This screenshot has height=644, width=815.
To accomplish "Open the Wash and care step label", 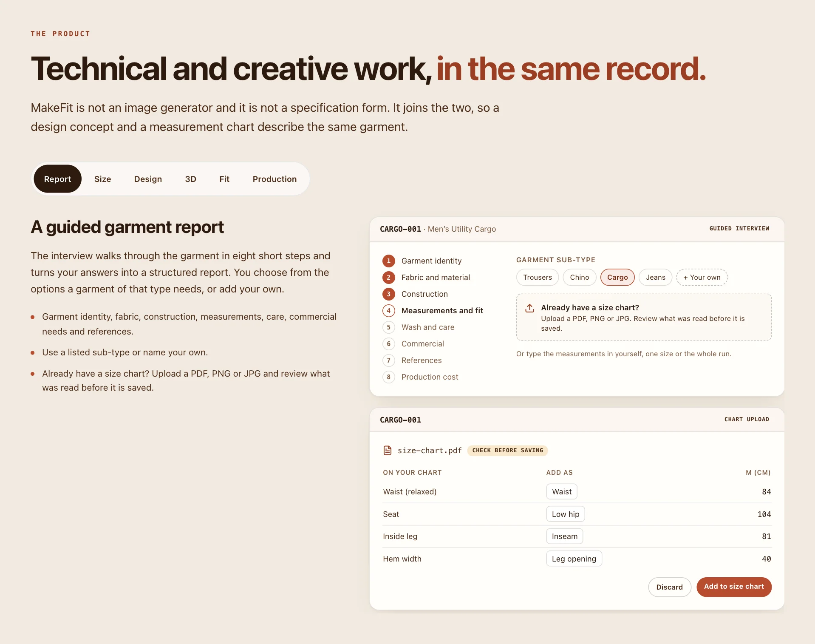I will click(x=428, y=327).
